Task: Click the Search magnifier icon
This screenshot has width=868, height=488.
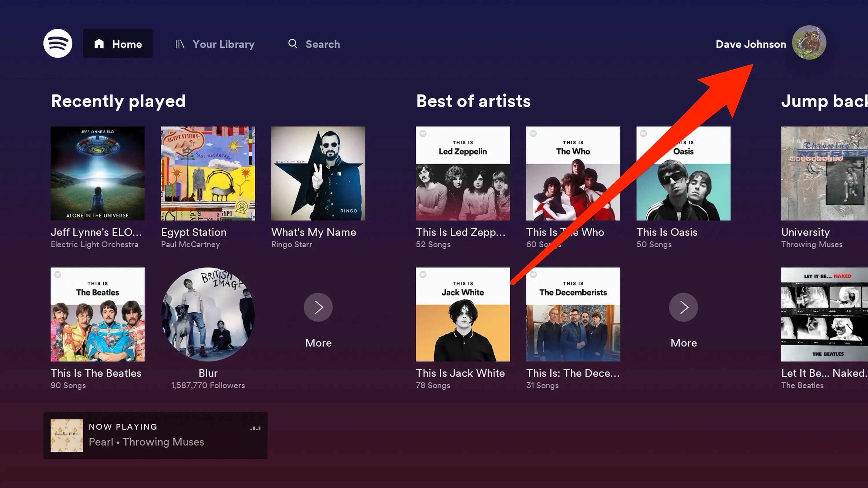Action: coord(293,44)
